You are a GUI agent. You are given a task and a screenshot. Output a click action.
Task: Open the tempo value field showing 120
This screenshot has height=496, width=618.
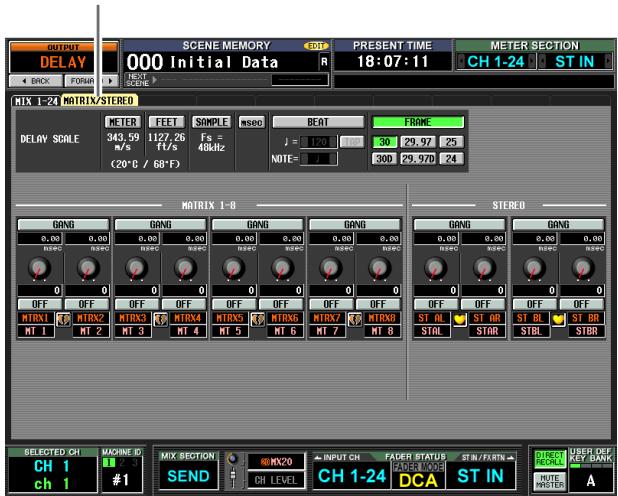coord(318,142)
